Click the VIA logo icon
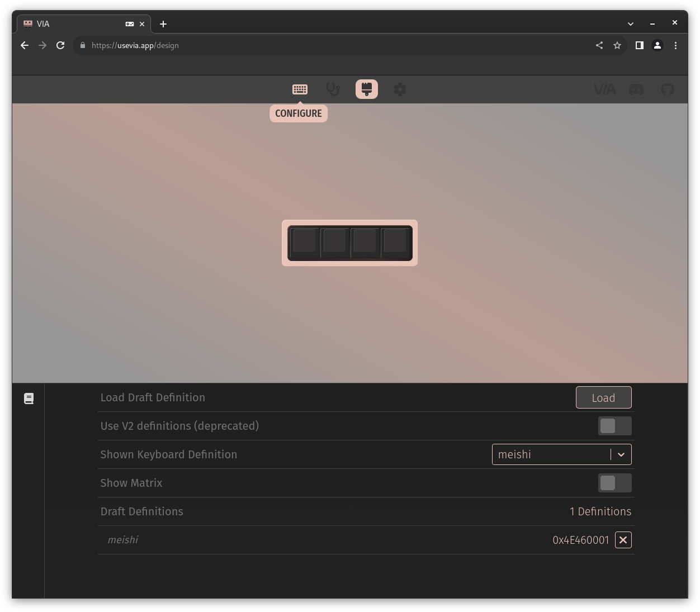Viewport: 700px width, 612px height. pyautogui.click(x=604, y=89)
